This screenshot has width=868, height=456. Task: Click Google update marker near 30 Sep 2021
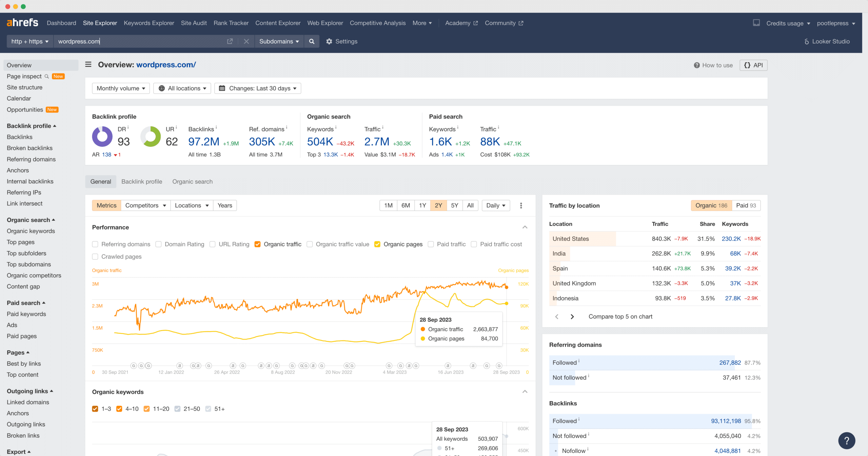tap(134, 365)
